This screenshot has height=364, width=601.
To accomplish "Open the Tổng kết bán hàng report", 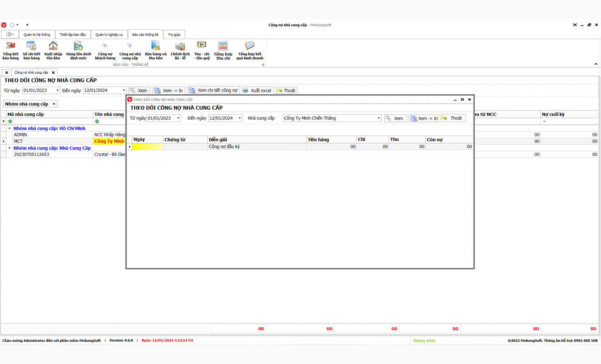I will click(10, 51).
